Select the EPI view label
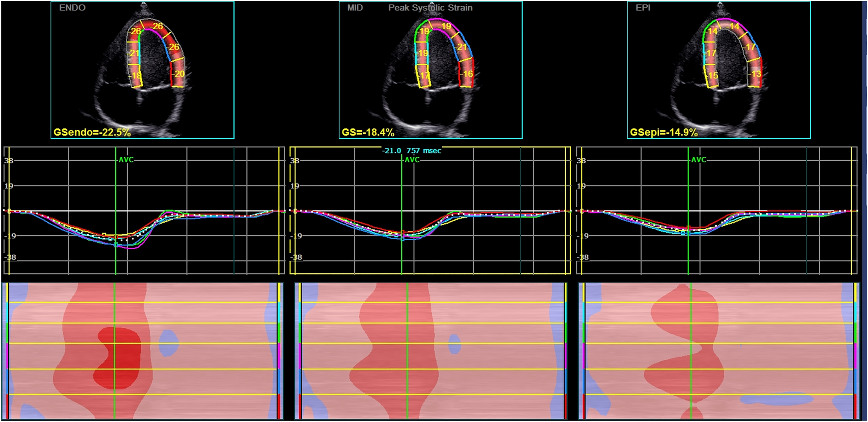Viewport: 868px width, 422px height. click(x=643, y=8)
